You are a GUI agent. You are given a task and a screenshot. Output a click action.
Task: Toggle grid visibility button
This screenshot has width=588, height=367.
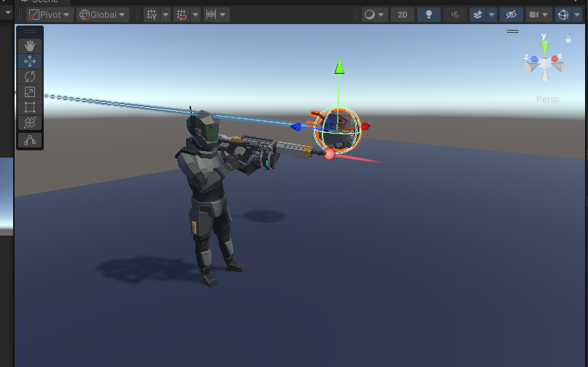[x=152, y=15]
